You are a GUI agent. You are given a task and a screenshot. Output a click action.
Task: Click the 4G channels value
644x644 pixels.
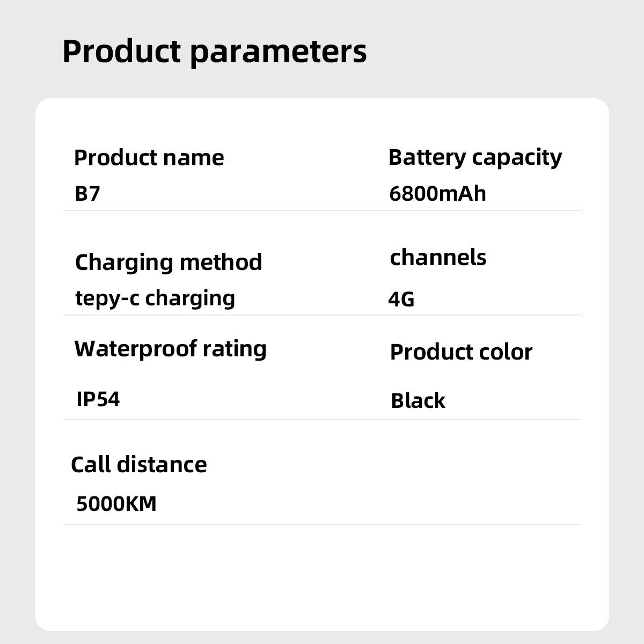coord(401,299)
